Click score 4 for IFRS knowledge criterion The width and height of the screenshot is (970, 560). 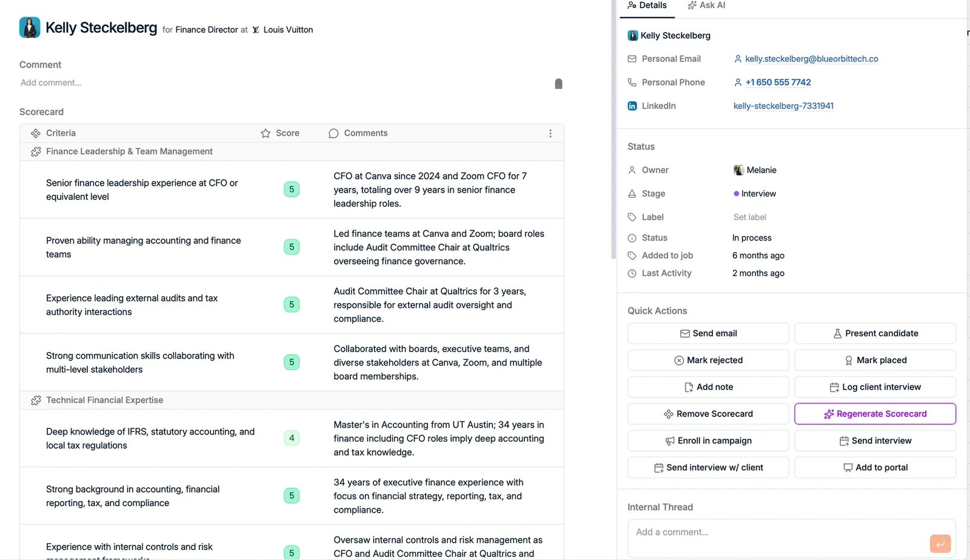pyautogui.click(x=292, y=438)
